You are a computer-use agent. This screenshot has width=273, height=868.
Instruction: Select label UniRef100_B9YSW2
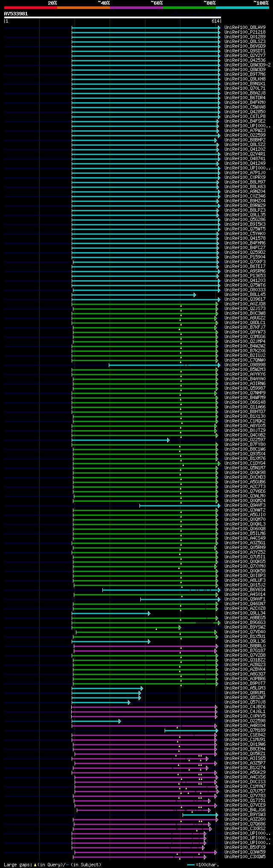245,627
